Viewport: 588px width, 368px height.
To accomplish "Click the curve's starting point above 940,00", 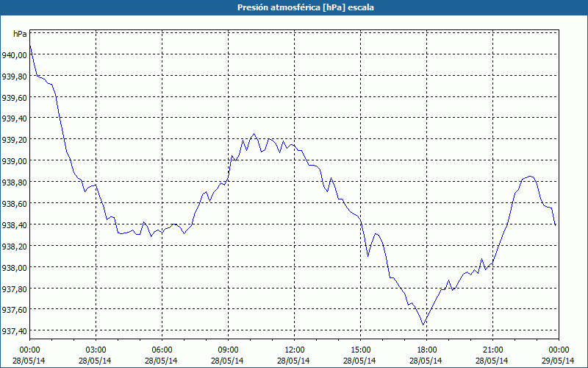I will tap(30, 46).
